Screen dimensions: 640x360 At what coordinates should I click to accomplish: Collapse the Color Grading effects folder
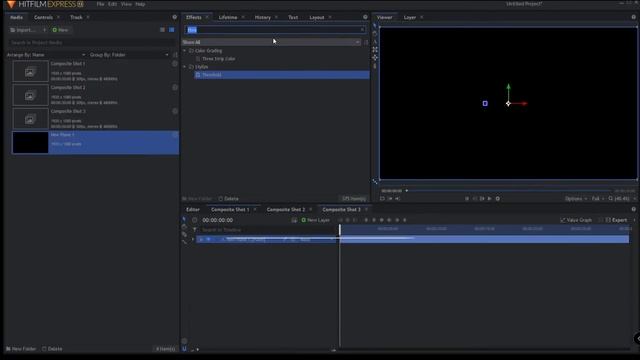184,51
